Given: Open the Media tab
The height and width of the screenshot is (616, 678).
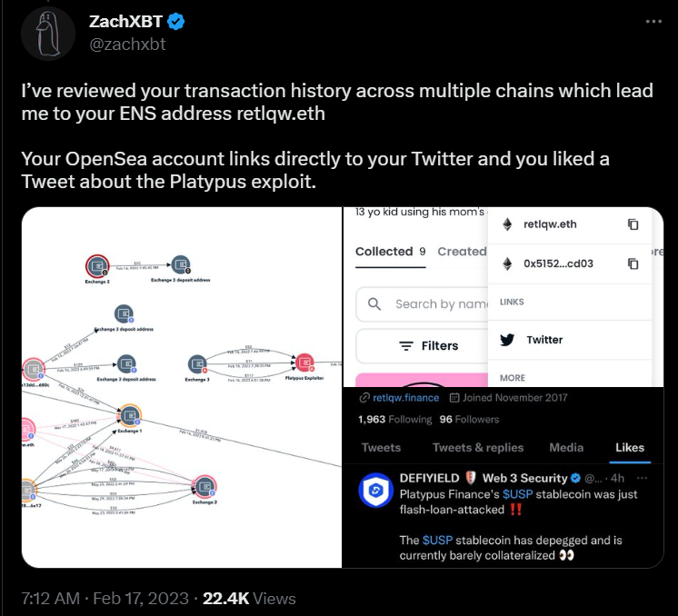Looking at the screenshot, I should [566, 447].
